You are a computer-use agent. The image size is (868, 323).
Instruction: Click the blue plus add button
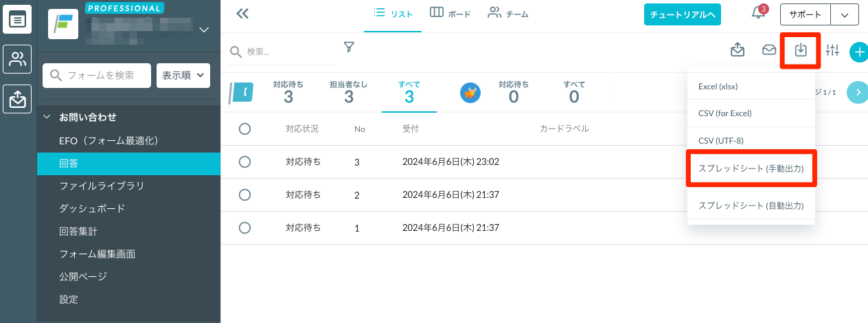click(x=859, y=51)
